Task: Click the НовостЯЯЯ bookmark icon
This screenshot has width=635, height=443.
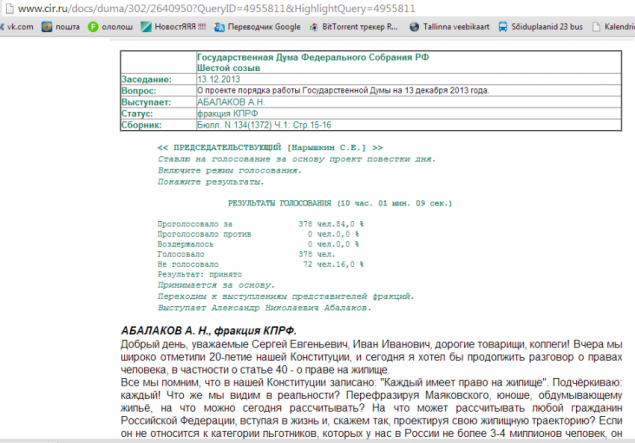Action: click(146, 27)
